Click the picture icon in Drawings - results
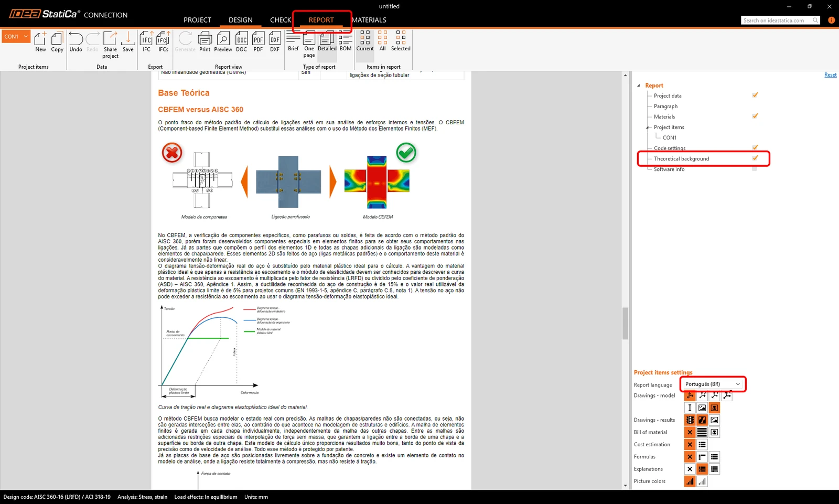The image size is (839, 504). point(714,420)
